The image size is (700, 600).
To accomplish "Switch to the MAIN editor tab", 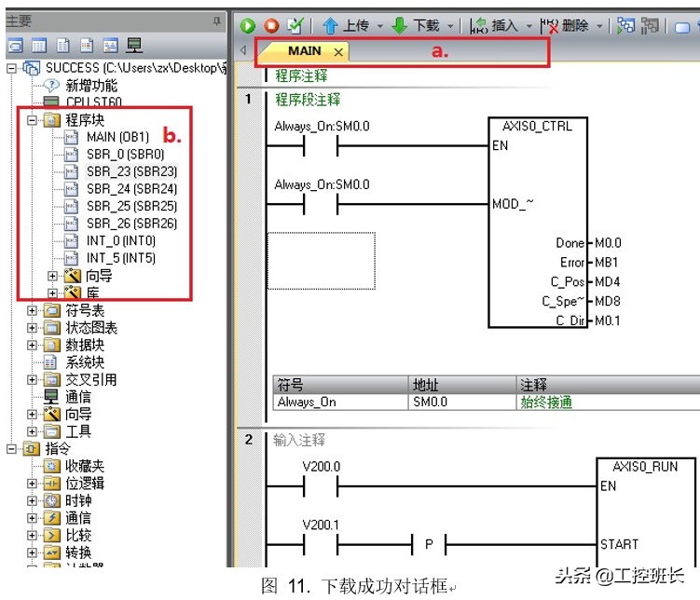I will 305,51.
